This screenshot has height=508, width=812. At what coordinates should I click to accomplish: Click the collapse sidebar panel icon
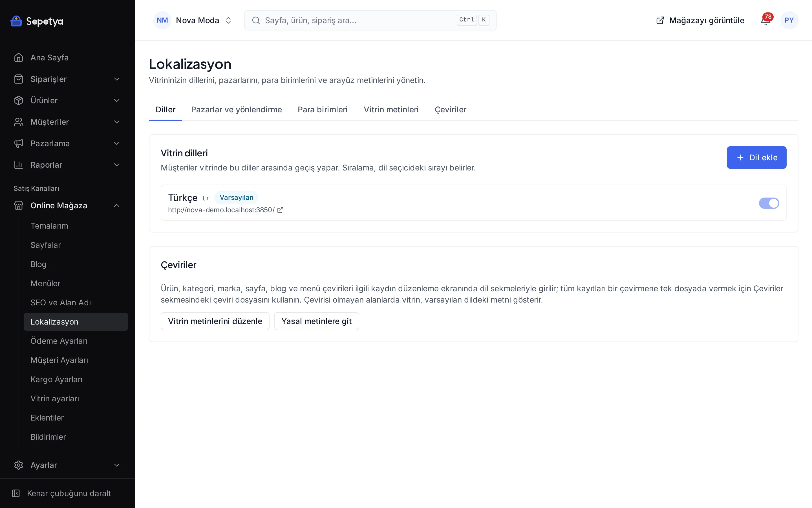click(x=16, y=493)
